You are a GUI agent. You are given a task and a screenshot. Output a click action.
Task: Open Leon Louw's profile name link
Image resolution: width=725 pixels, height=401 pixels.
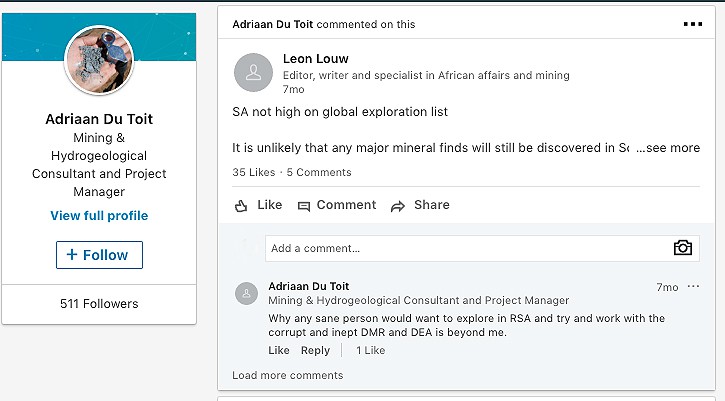(x=316, y=59)
